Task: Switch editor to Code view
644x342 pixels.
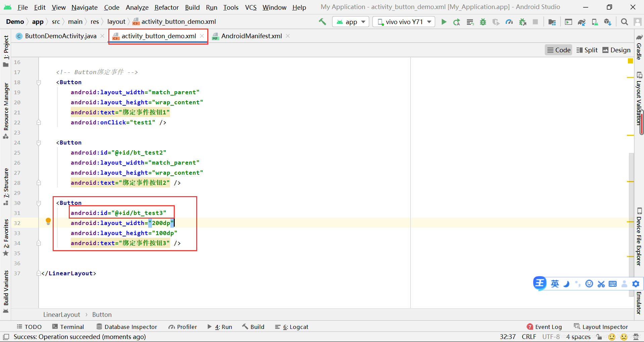Action: tap(558, 50)
